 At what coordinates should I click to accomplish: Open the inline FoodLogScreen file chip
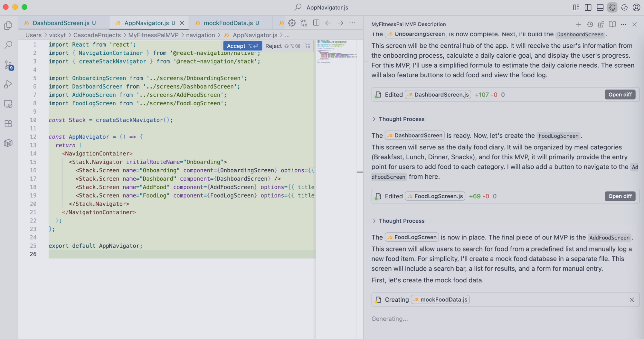(412, 237)
